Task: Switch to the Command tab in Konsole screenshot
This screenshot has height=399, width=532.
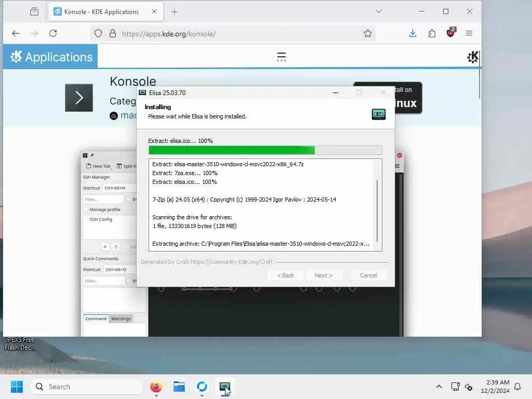Action: click(96, 318)
